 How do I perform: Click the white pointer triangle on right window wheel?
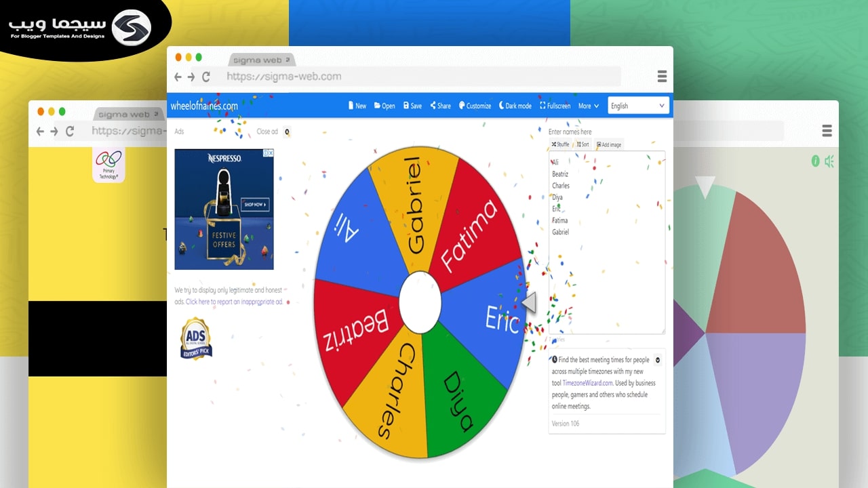(706, 188)
